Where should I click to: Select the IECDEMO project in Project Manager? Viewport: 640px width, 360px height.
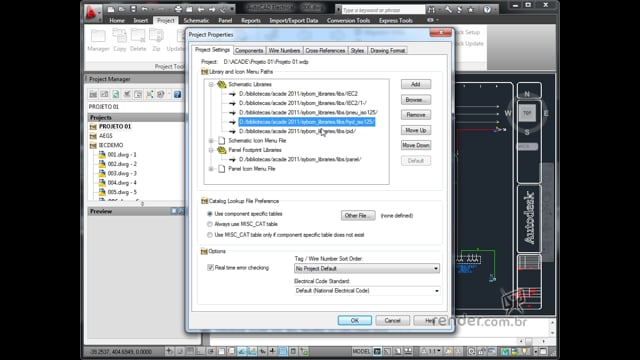[111, 145]
